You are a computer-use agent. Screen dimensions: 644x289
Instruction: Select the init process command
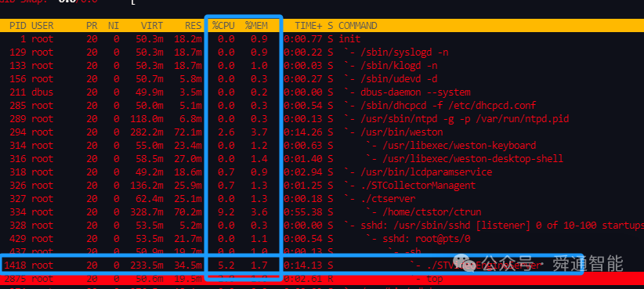tap(349, 39)
